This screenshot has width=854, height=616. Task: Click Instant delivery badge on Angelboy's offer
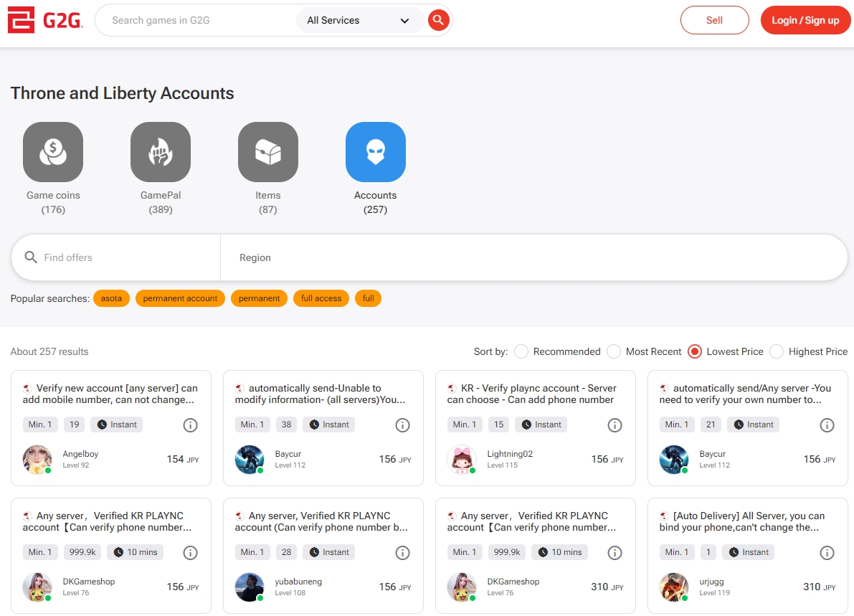click(117, 425)
